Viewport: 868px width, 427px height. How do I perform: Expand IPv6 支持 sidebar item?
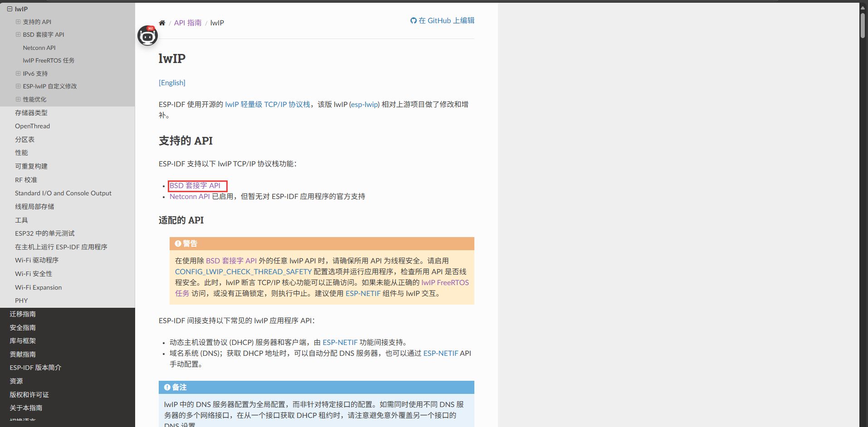[18, 73]
